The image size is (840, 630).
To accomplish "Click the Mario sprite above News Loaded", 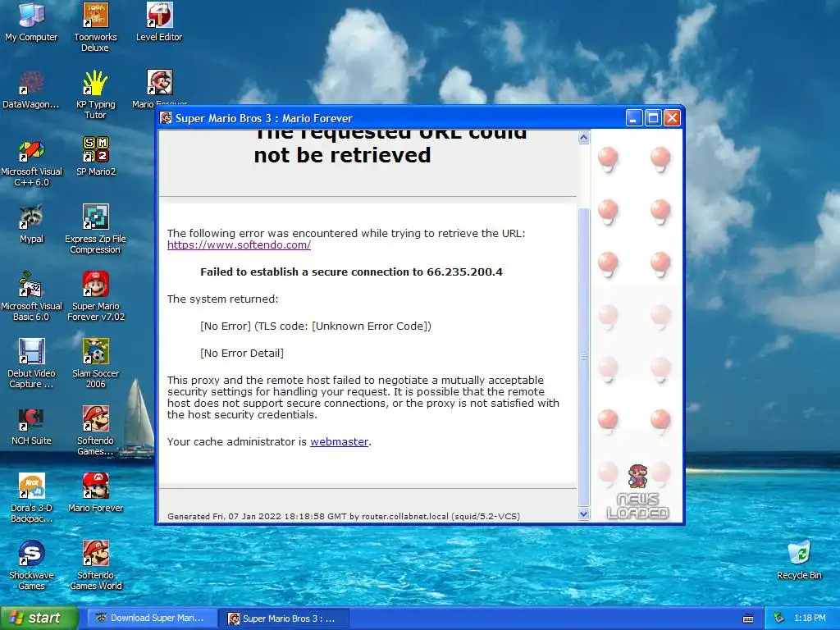I will pos(637,477).
